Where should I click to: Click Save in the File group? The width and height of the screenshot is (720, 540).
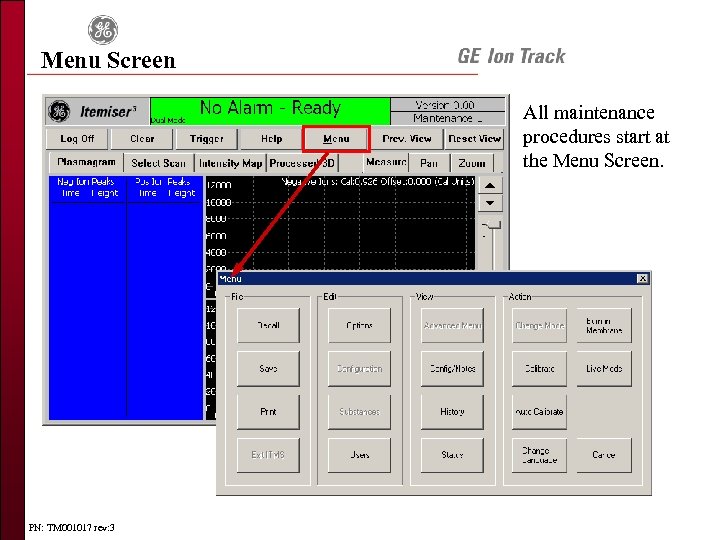tap(268, 368)
